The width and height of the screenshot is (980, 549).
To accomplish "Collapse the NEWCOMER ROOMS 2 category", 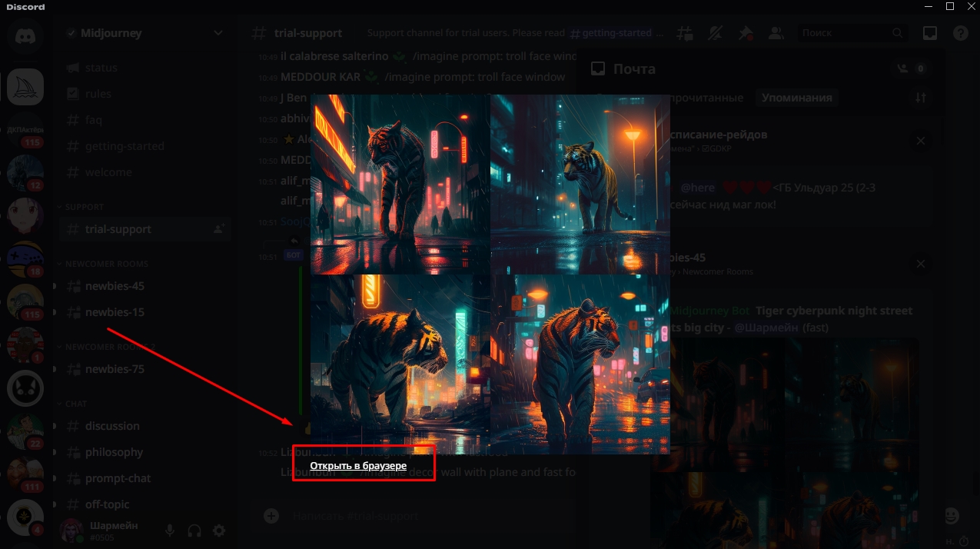I will pos(106,347).
